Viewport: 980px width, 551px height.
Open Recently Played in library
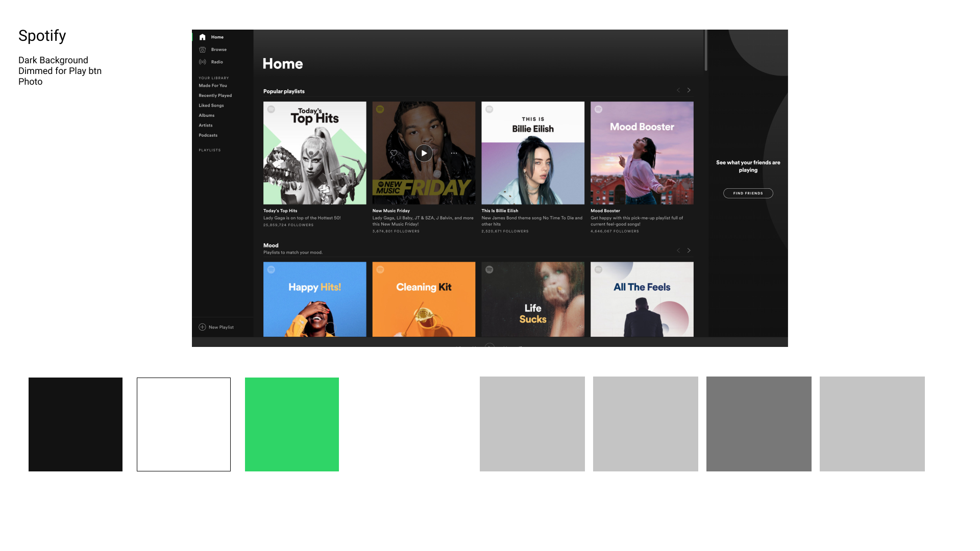(215, 95)
